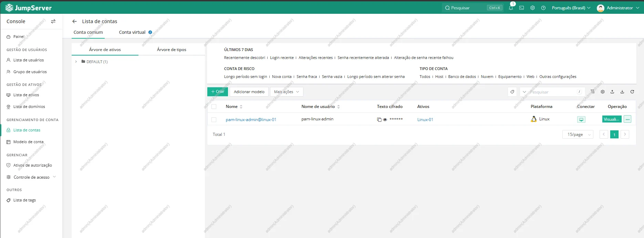Filter by Recentemente descobri
The image size is (644, 238).
click(245, 58)
